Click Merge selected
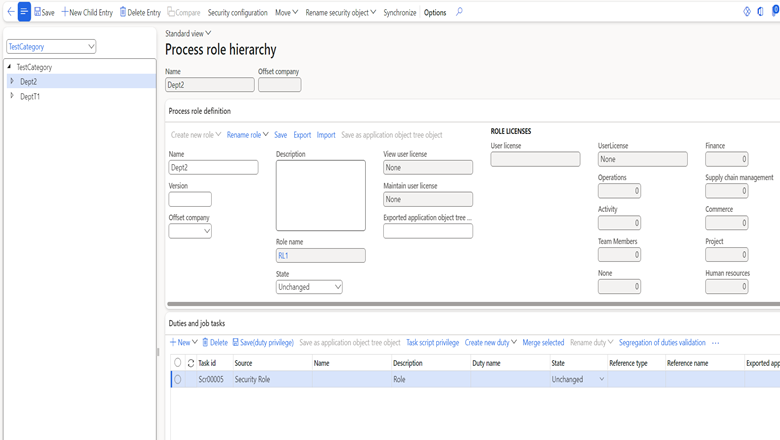The width and height of the screenshot is (780, 440). click(543, 343)
